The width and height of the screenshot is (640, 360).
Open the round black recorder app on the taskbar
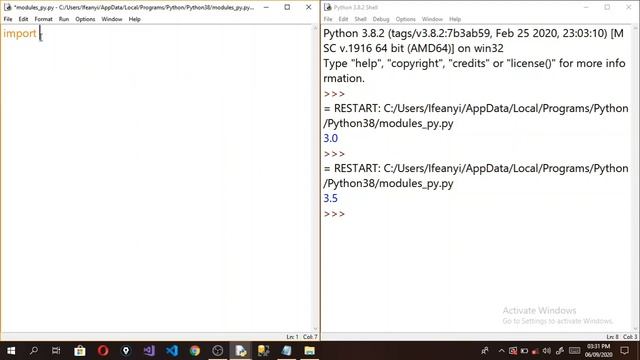(x=218, y=351)
